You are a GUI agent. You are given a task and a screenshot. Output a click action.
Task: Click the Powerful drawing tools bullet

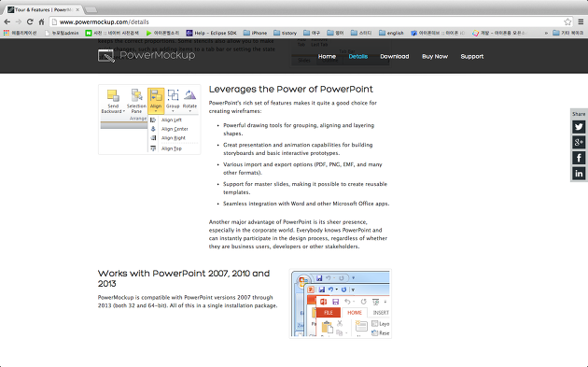tap(299, 129)
